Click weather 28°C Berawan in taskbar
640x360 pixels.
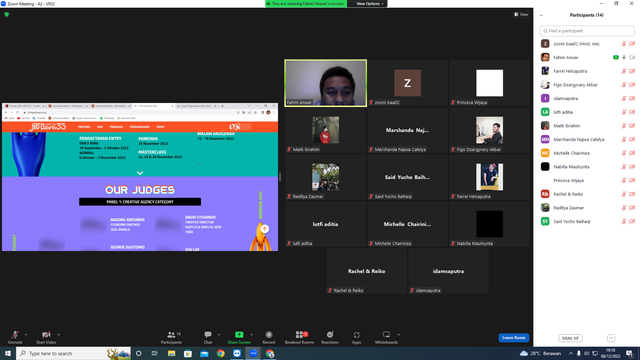pos(540,353)
